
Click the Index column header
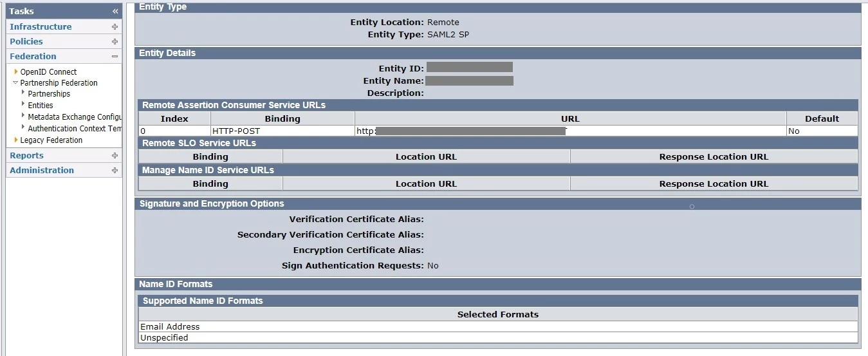pyautogui.click(x=174, y=118)
